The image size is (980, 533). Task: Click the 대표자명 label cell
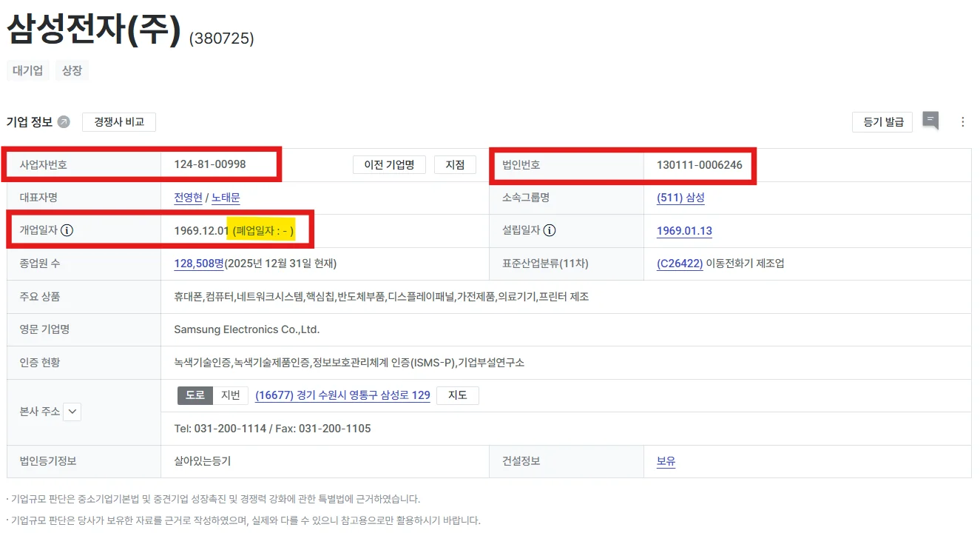(84, 198)
